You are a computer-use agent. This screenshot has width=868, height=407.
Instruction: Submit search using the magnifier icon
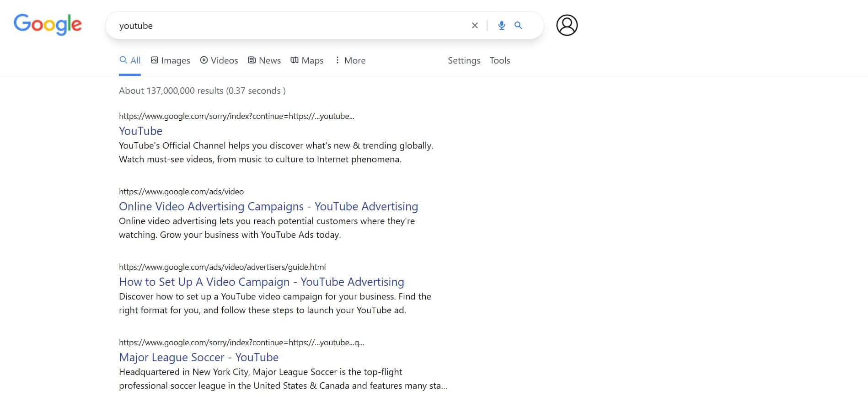518,26
